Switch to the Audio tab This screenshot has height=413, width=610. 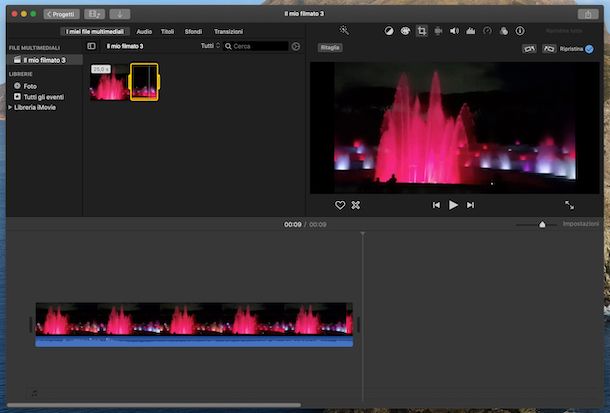pyautogui.click(x=144, y=32)
